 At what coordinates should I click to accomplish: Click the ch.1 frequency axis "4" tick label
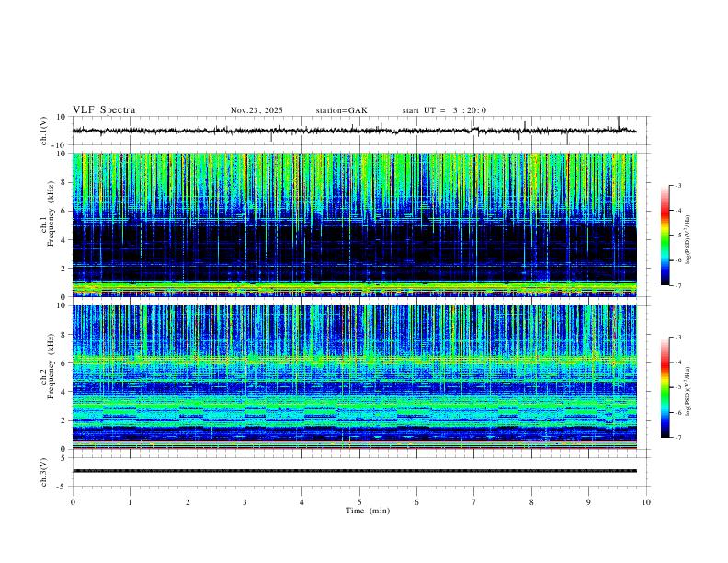64,240
